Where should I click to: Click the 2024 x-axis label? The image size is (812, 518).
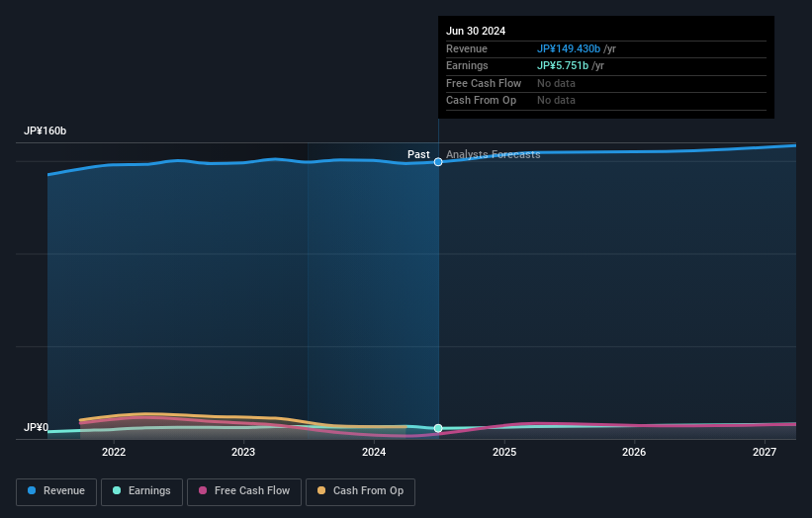tap(374, 452)
